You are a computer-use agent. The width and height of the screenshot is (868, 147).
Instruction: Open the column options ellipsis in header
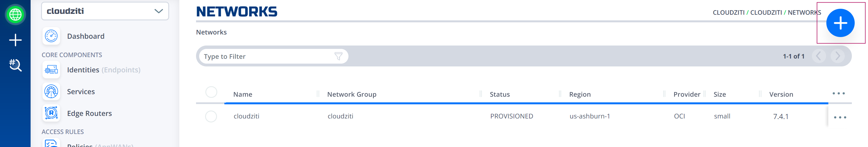point(838,93)
